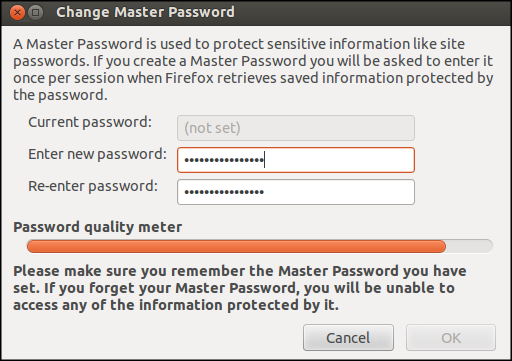The height and width of the screenshot is (361, 512).
Task: Focus the Re-enter password field
Action: coord(296,192)
